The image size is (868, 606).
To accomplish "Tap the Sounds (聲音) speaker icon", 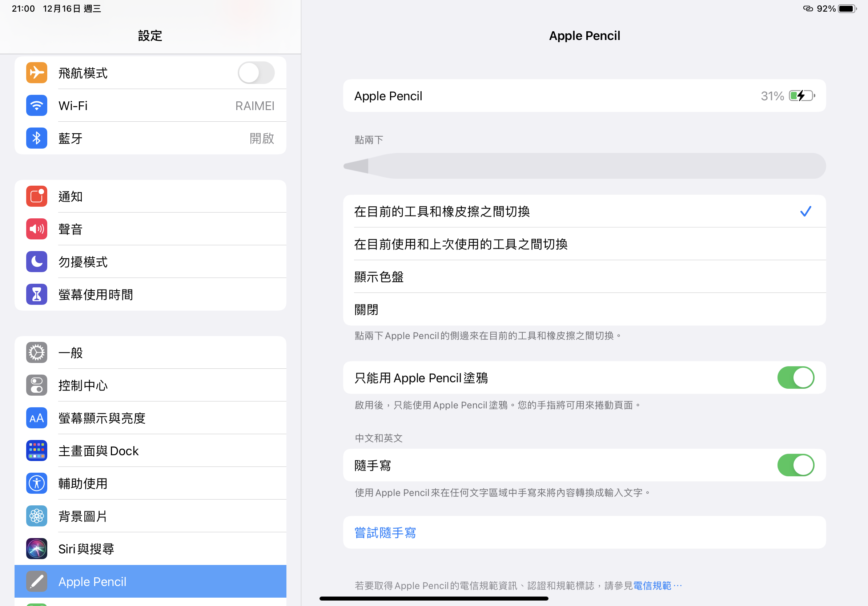I will (37, 229).
